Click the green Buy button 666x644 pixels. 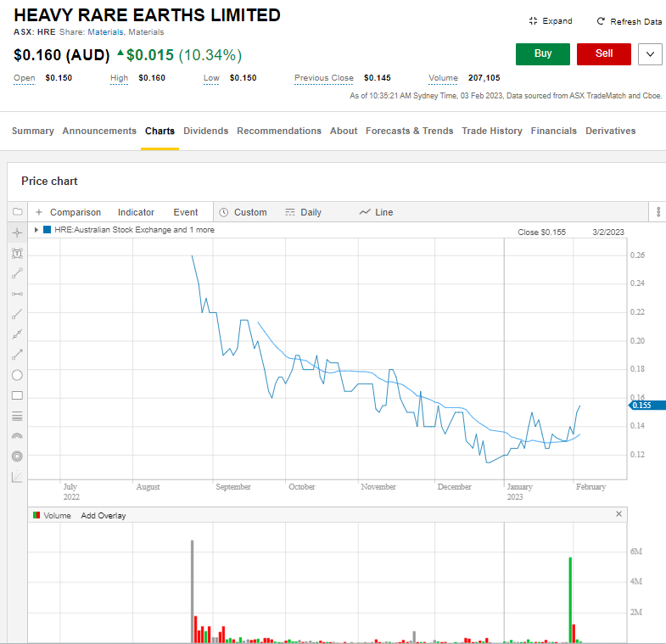tap(543, 54)
